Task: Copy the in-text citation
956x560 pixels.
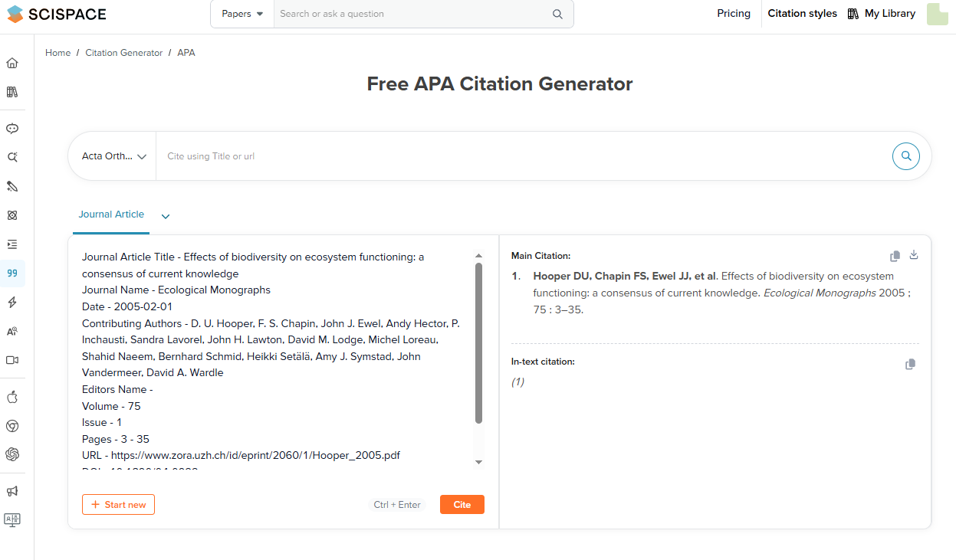Action: tap(910, 364)
